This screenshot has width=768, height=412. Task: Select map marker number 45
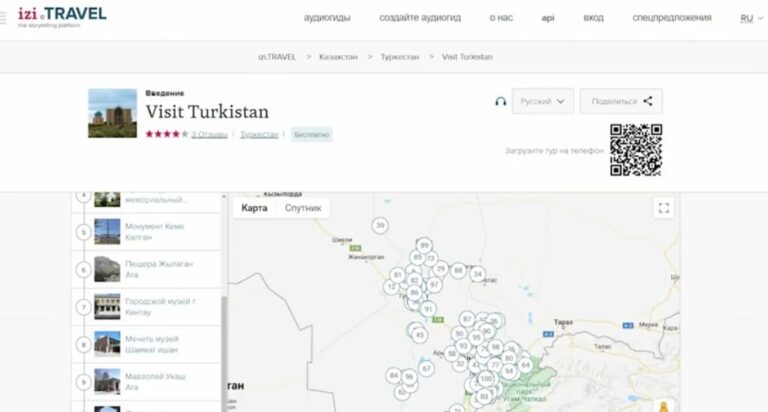pos(419,335)
